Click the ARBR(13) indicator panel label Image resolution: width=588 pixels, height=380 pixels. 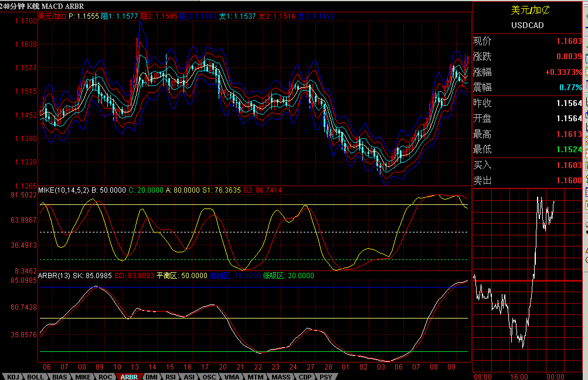55,275
